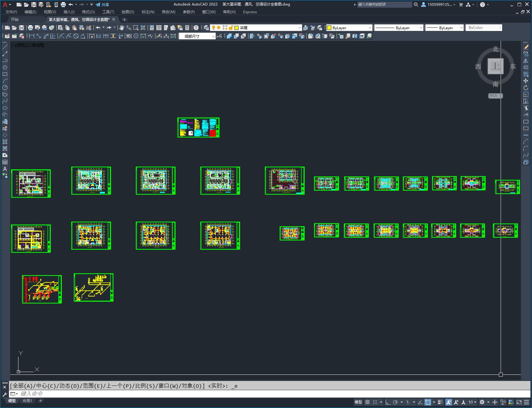Select the Line tool in the draw toolbar
Viewport: 532px width, 408px height.
pyautogui.click(x=5, y=47)
